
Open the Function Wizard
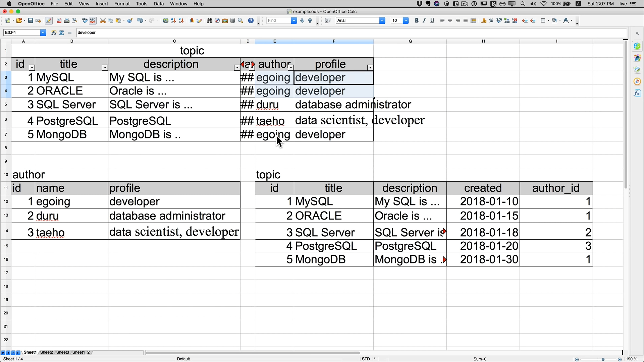tap(54, 33)
